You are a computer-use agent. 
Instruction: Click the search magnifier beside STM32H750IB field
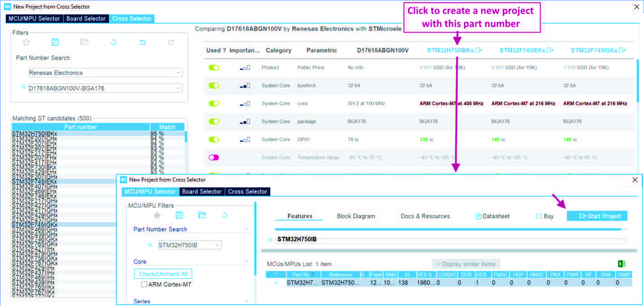(x=150, y=245)
